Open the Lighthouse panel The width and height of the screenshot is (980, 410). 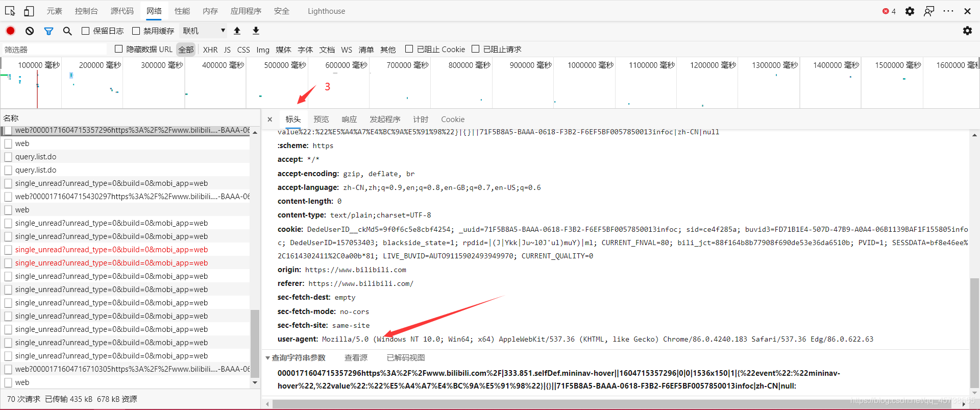pyautogui.click(x=327, y=11)
